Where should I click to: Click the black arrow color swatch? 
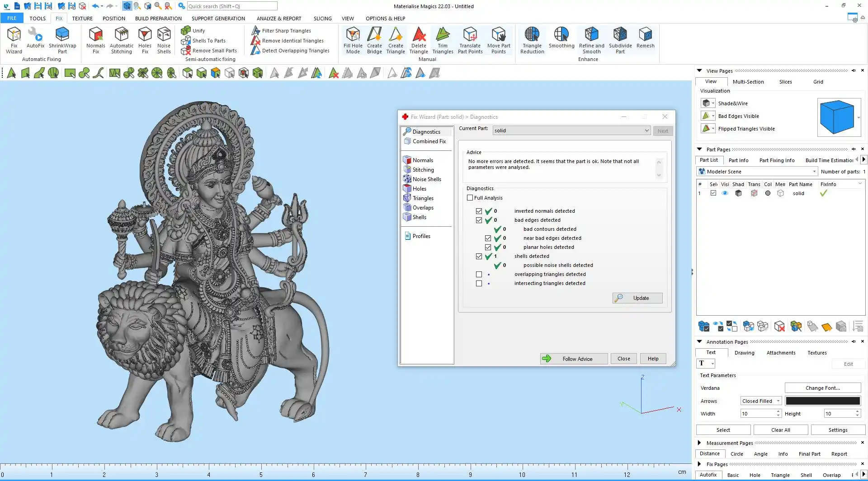[x=822, y=401]
